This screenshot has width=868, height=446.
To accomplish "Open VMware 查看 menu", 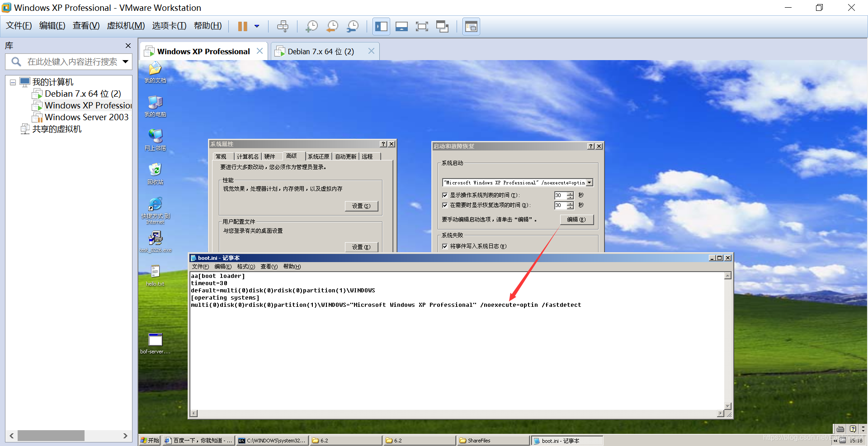I will 86,26.
